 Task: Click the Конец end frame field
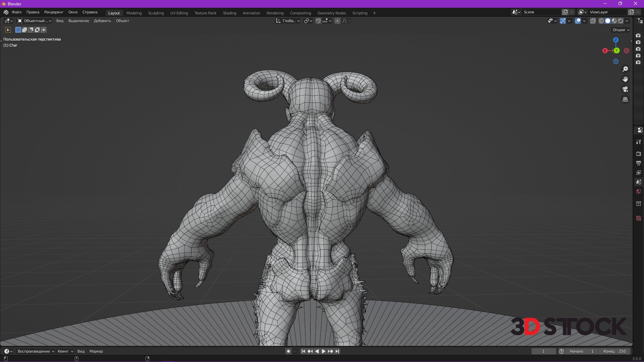point(614,351)
